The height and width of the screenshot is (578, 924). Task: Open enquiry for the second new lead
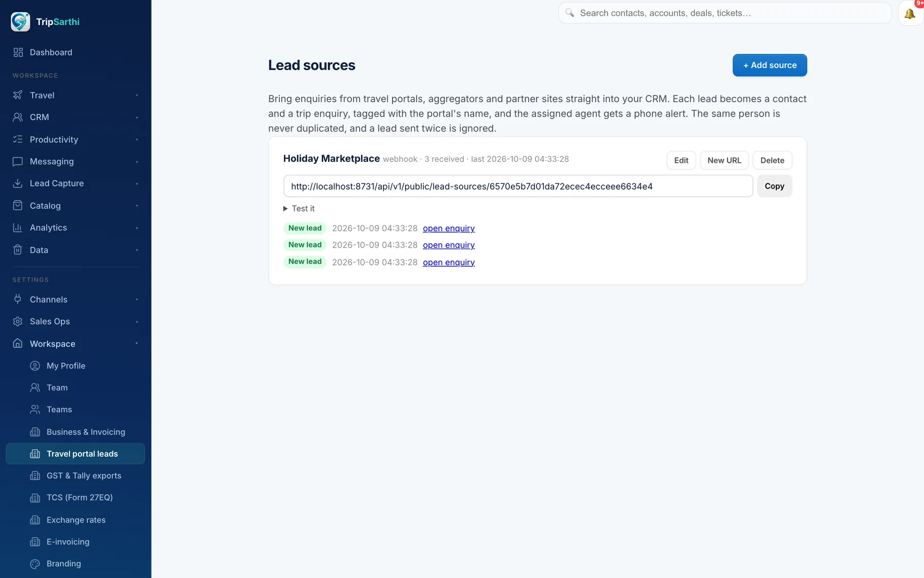pyautogui.click(x=449, y=245)
